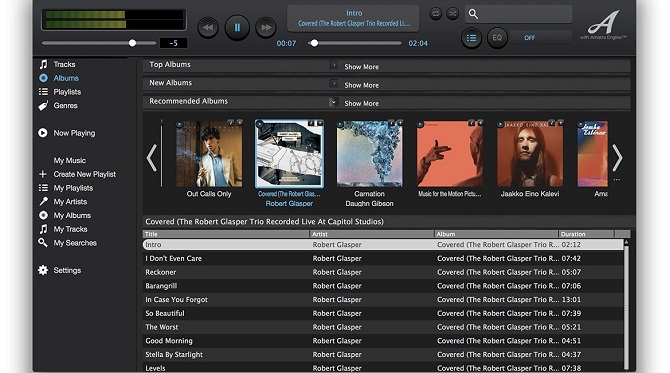Toggle shuffle mode

453,14
